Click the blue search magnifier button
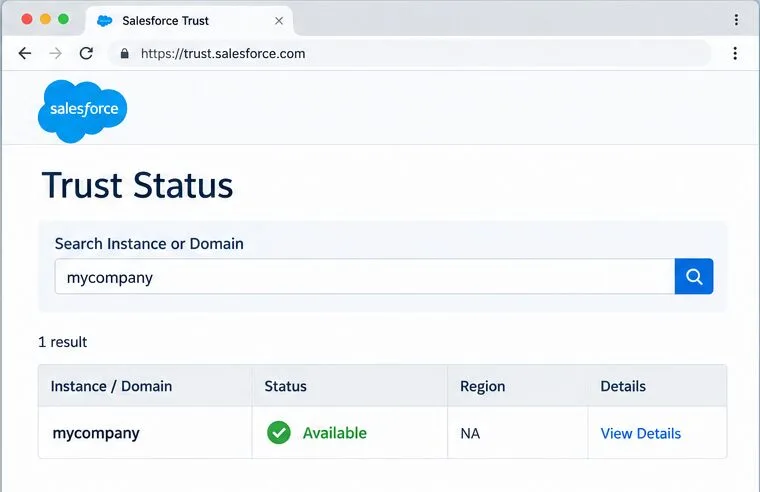The image size is (760, 492). click(x=694, y=276)
